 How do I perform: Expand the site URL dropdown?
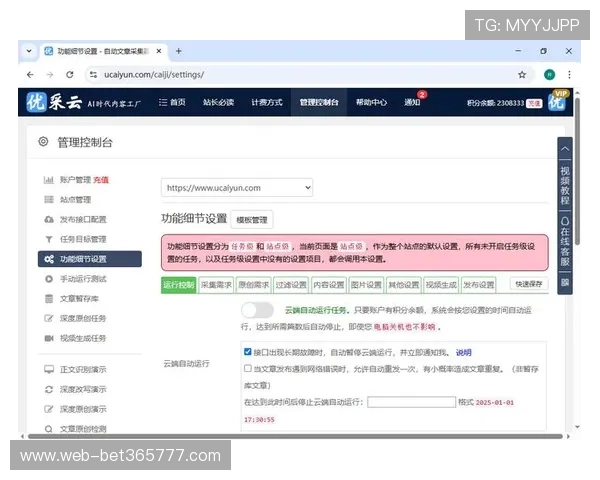tap(237, 188)
